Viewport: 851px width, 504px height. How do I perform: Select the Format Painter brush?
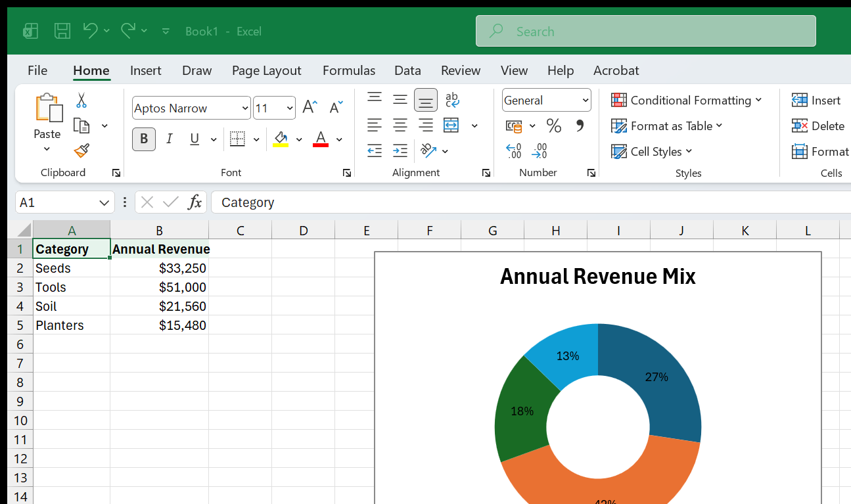[81, 150]
